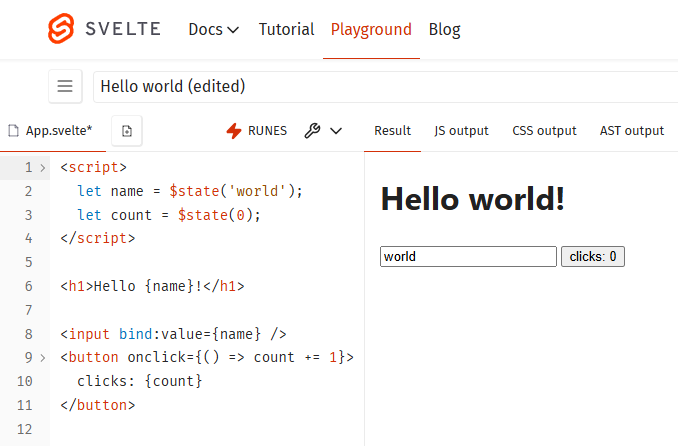Switch to the AST output tab
The image size is (678, 446).
[x=632, y=131]
